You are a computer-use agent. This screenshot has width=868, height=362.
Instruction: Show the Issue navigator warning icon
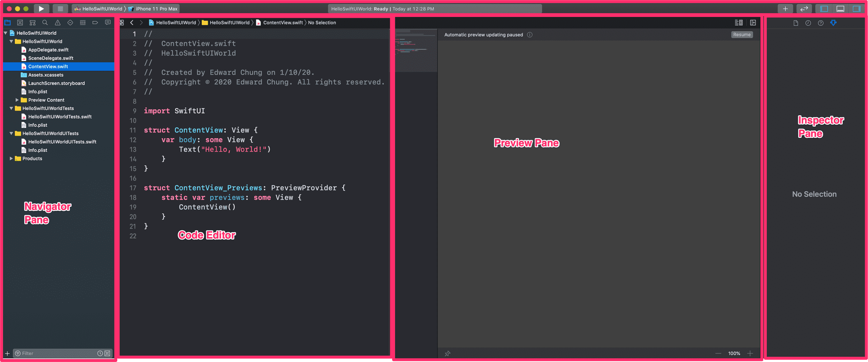pyautogui.click(x=58, y=22)
